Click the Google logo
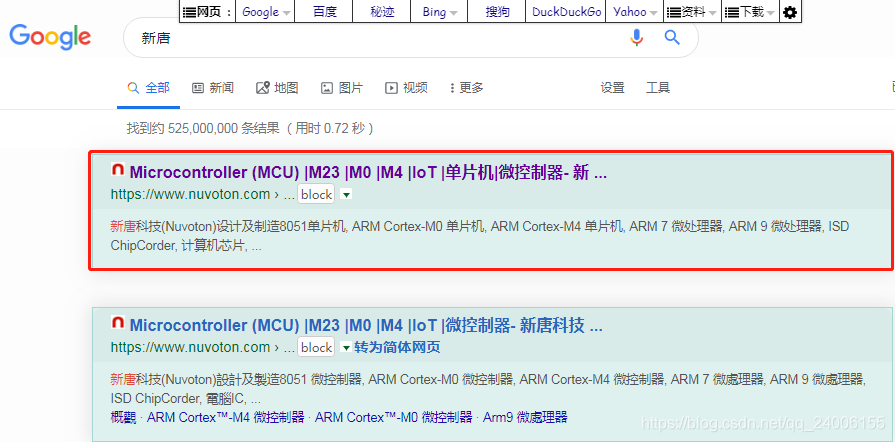 [50, 37]
